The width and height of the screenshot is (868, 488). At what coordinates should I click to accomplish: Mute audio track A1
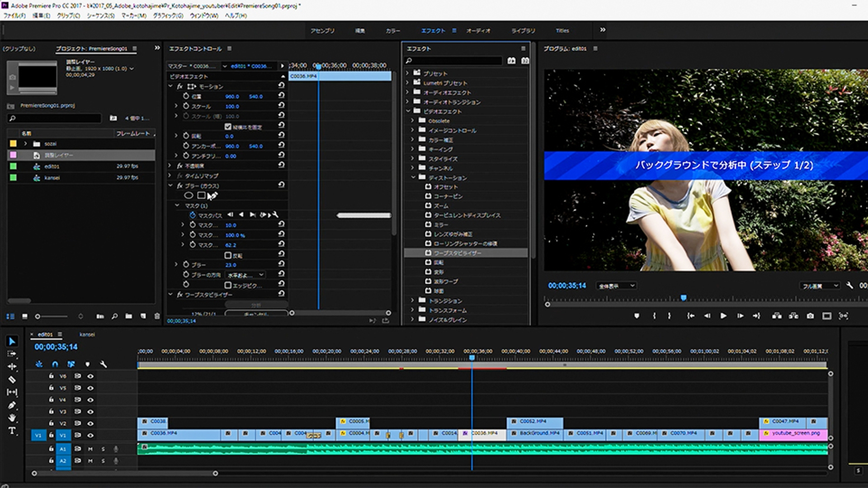90,449
